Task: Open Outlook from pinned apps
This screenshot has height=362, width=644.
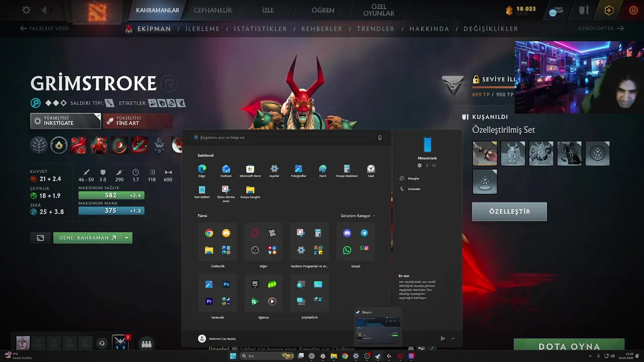Action: coord(226,171)
